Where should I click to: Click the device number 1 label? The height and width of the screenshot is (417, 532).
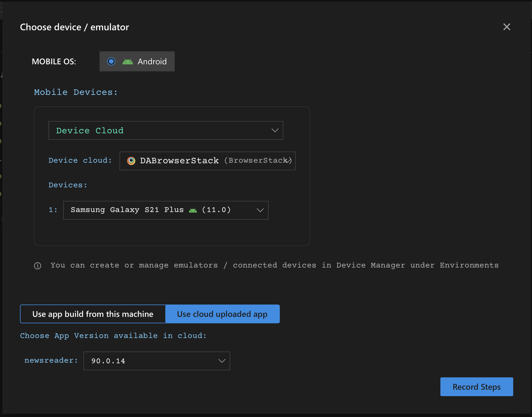click(53, 210)
